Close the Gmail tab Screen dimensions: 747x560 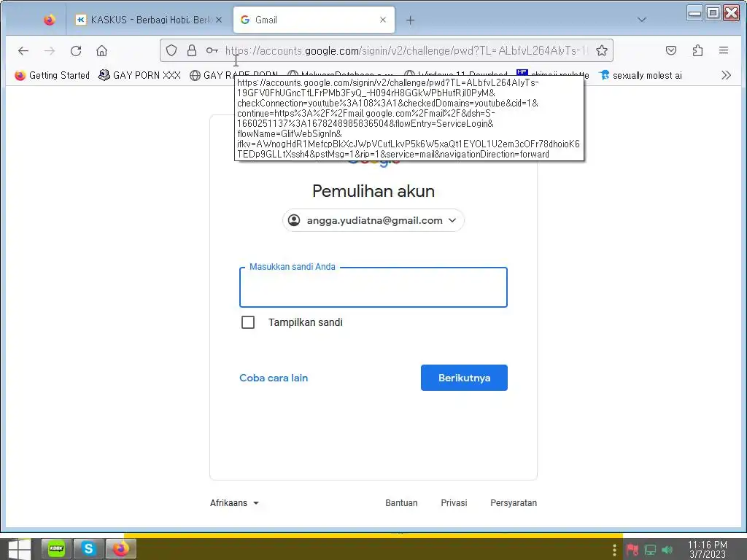tap(382, 20)
